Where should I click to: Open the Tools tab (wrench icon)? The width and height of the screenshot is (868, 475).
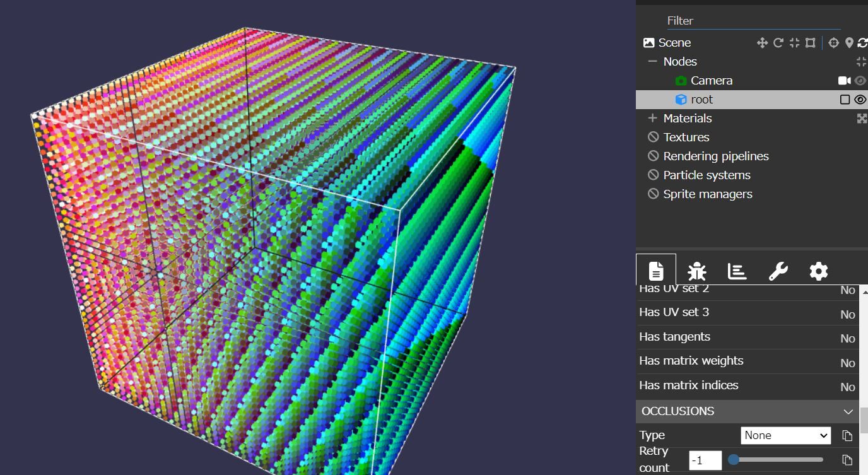tap(778, 271)
